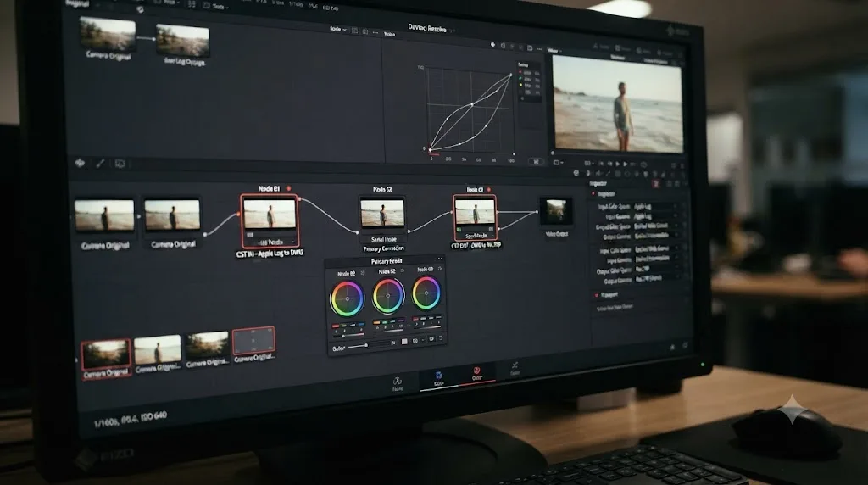Open the page tab with the red icon
The image size is (868, 485).
[x=476, y=373]
